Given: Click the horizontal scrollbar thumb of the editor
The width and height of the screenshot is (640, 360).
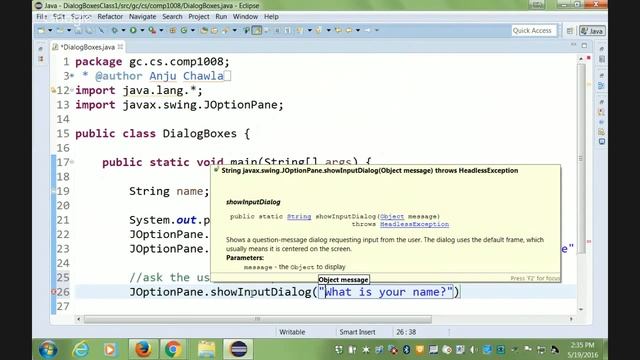Looking at the screenshot, I should 258,319.
